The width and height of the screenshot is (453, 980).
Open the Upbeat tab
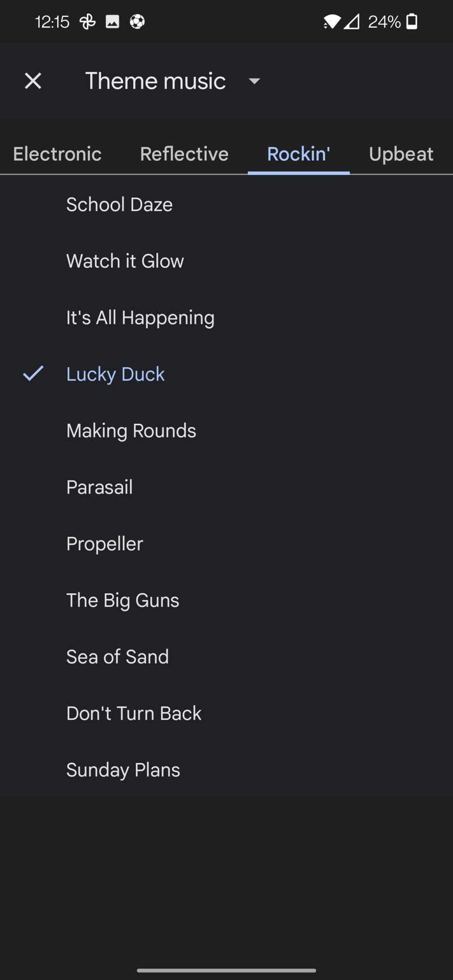(401, 154)
